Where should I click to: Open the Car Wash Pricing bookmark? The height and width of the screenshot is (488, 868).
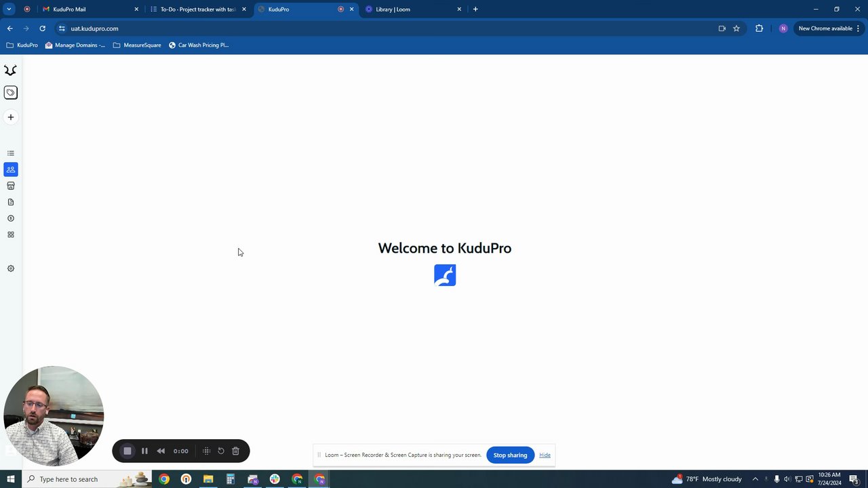[x=199, y=45]
